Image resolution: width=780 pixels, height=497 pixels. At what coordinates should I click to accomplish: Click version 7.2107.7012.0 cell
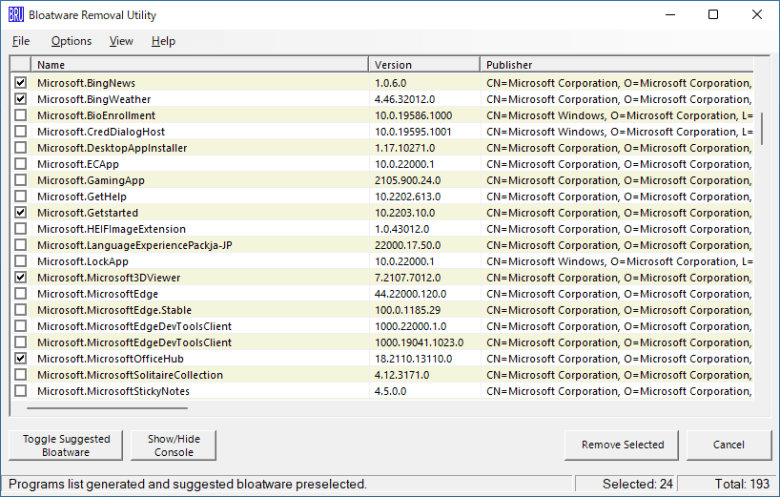click(x=408, y=278)
